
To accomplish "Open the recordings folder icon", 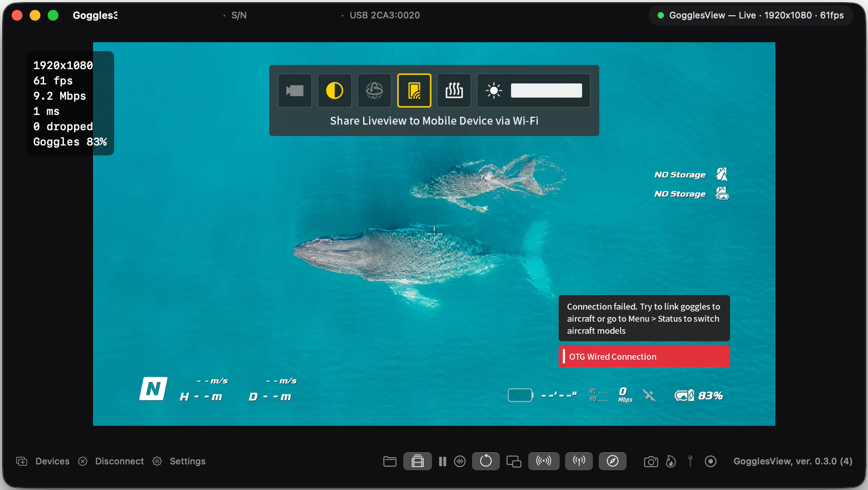I will coord(390,461).
